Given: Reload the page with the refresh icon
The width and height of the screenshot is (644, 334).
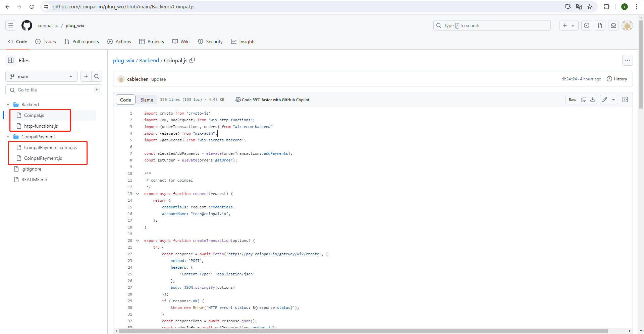Looking at the screenshot, I should (x=32, y=7).
